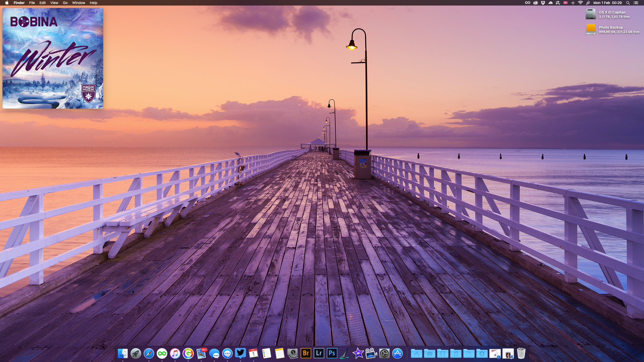Open the iMovie star icon in the Dock
This screenshot has height=362, width=644.
358,353
